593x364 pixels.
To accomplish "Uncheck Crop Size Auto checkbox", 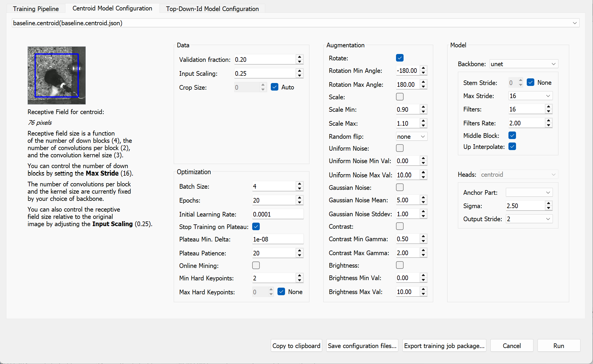I will 275,87.
